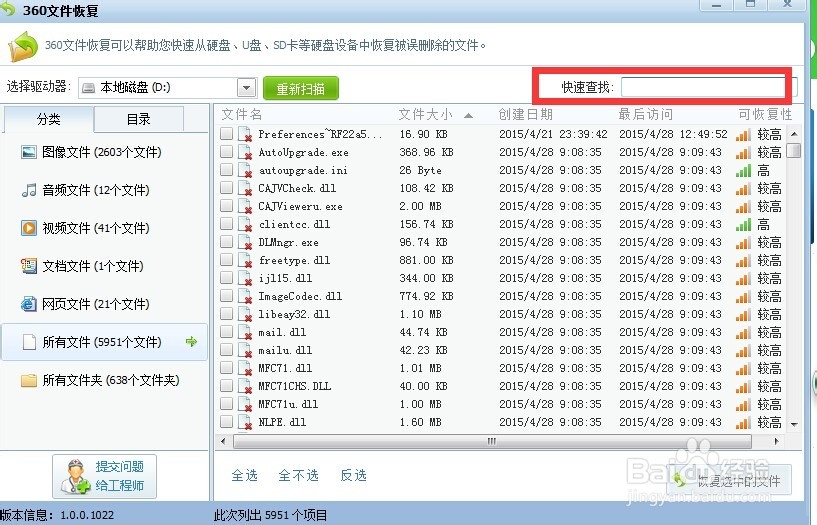Click the vertical scrollbar up arrow

pyautogui.click(x=794, y=134)
